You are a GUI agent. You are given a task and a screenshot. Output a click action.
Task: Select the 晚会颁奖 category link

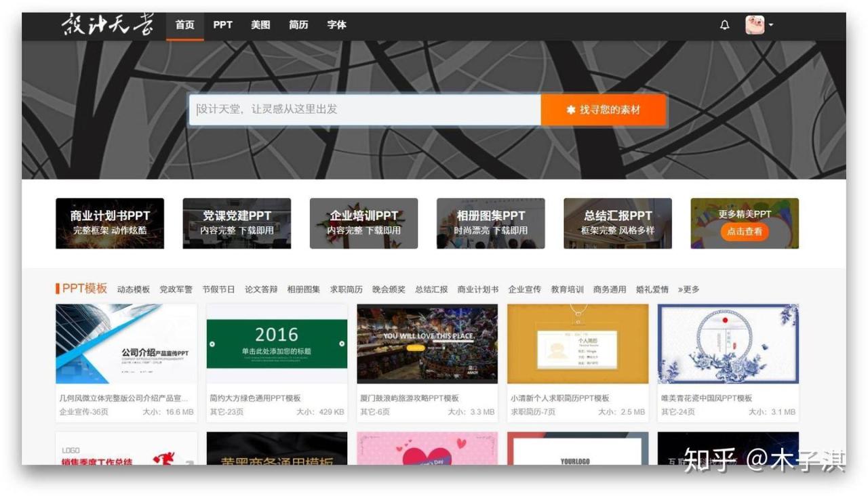(x=389, y=289)
